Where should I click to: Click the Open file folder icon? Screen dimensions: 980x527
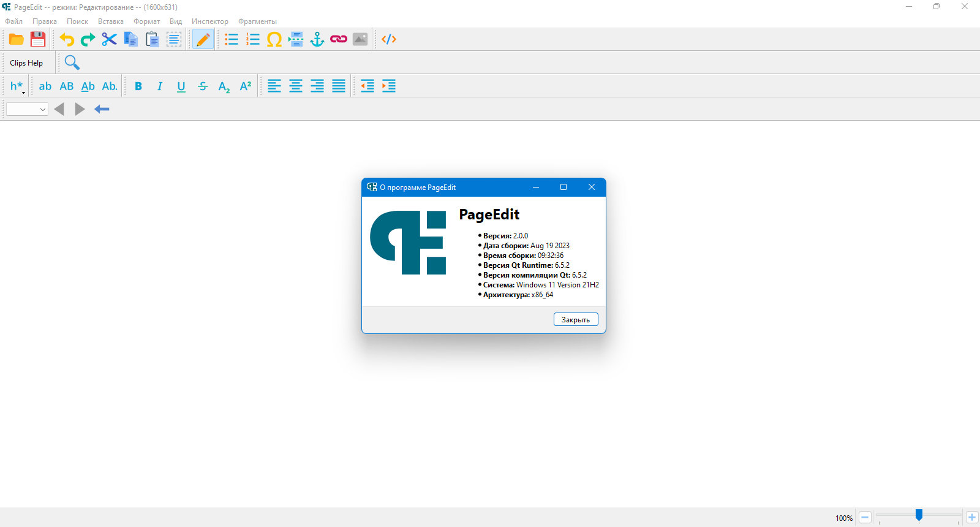click(x=17, y=39)
